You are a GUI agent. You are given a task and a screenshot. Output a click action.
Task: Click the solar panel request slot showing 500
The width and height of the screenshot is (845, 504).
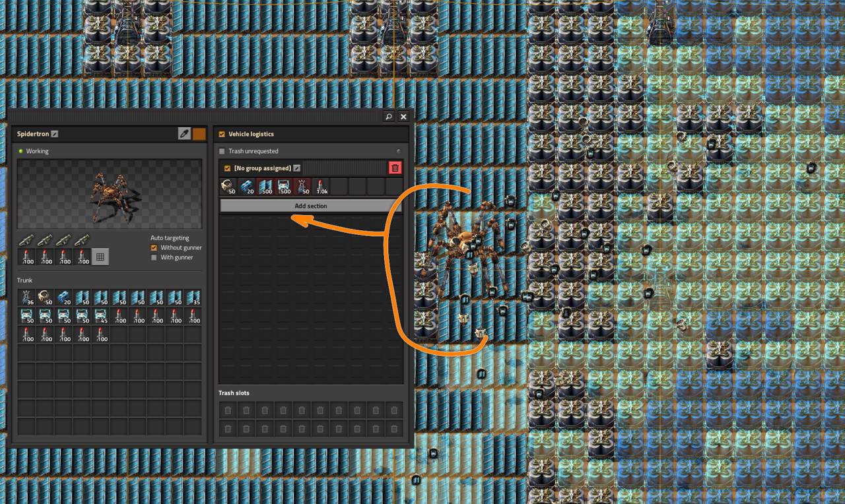(265, 187)
